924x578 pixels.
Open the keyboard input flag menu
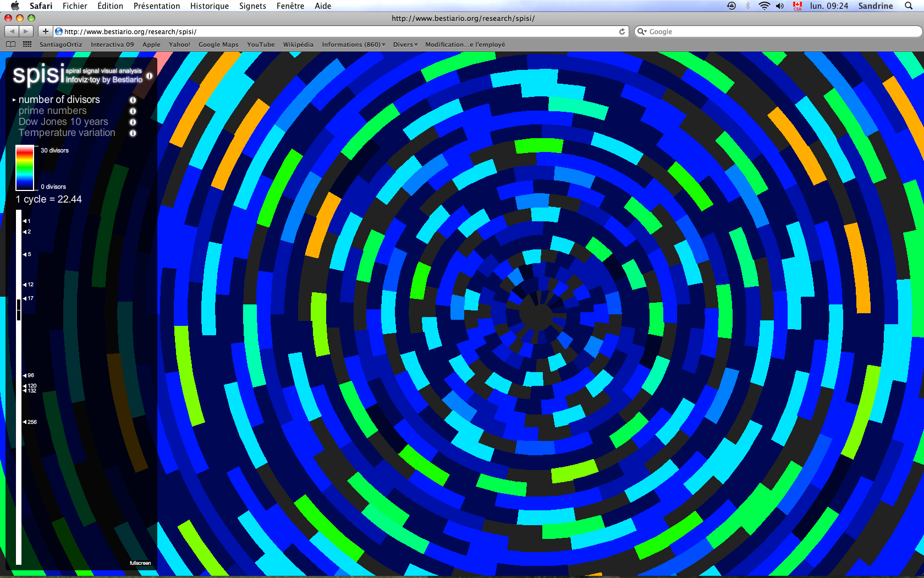pos(798,6)
